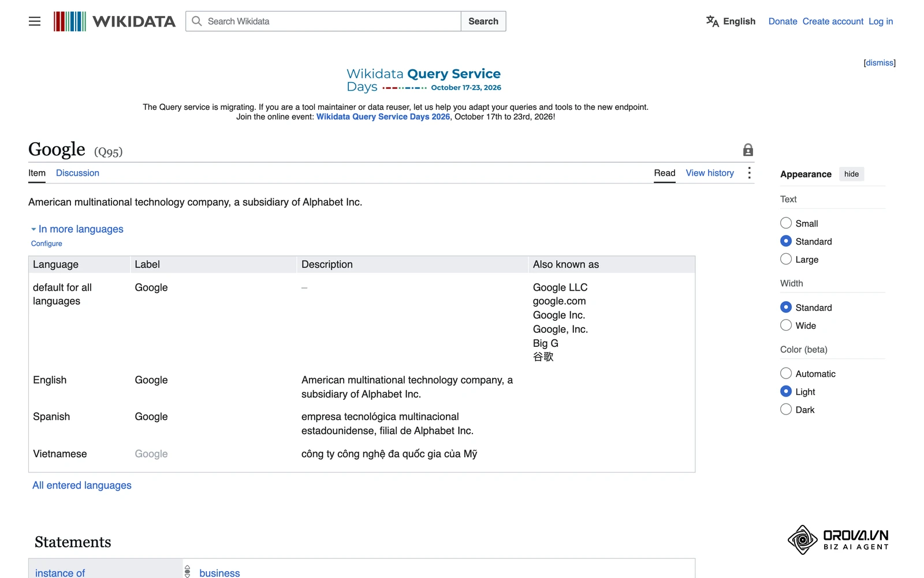Select Standard text size
Viewport: 924px width, 578px height.
786,241
